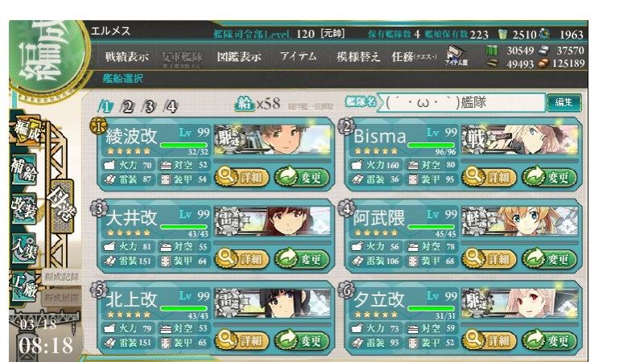Open the item shop icon in top bar
This screenshot has height=362, width=644.
(x=456, y=56)
